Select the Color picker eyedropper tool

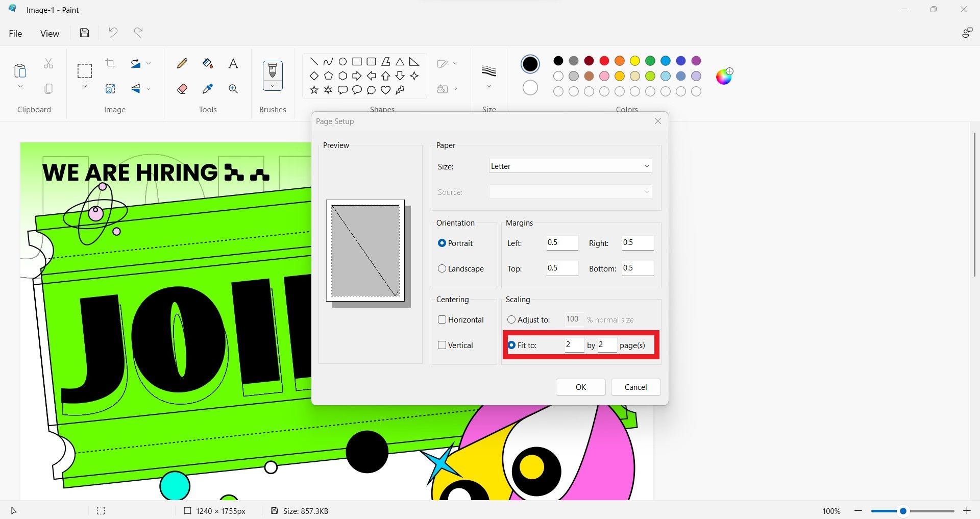[207, 88]
